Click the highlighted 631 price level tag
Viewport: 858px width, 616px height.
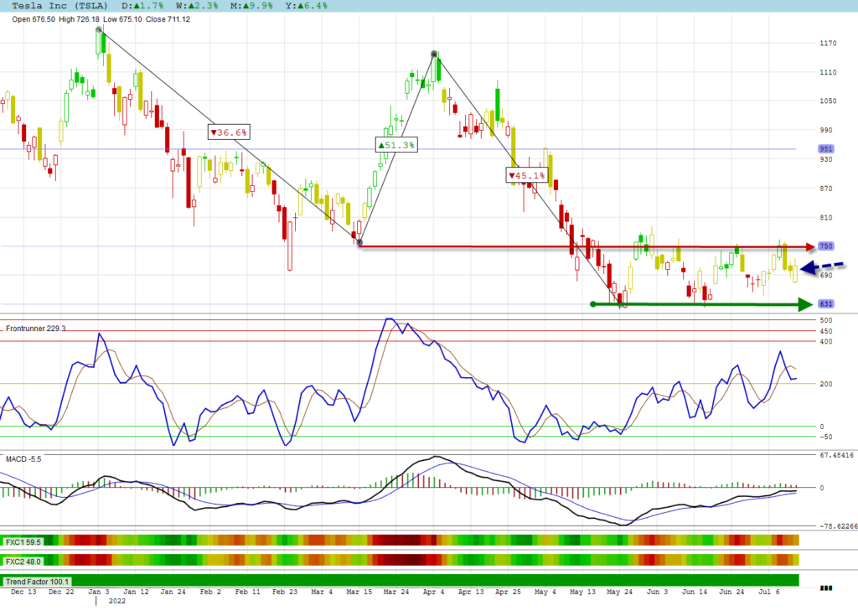coord(825,304)
